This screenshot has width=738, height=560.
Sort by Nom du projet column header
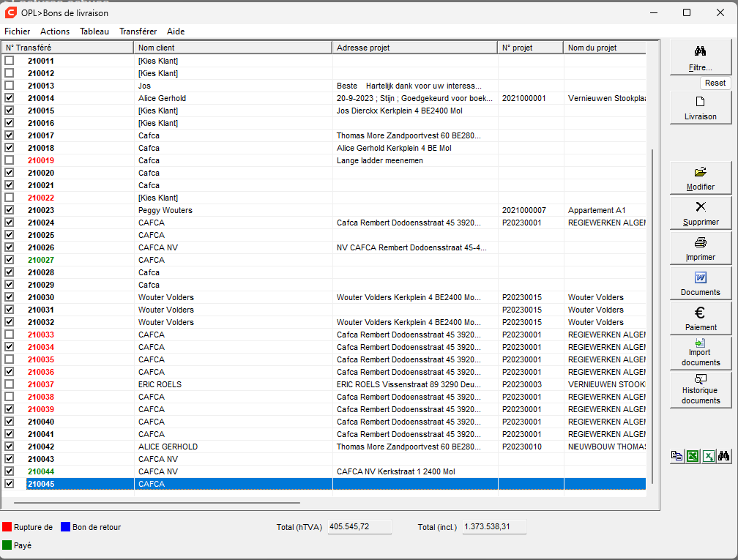click(605, 48)
